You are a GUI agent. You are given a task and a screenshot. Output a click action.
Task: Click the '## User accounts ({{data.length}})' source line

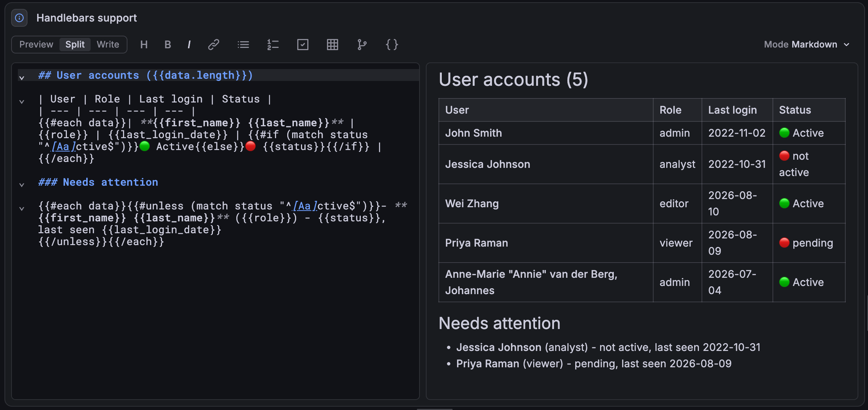tap(145, 75)
